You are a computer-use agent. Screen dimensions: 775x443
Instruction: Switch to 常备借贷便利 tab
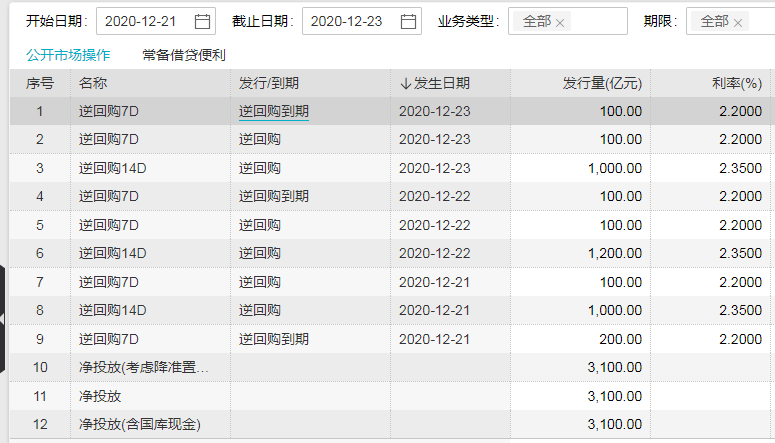[x=184, y=55]
